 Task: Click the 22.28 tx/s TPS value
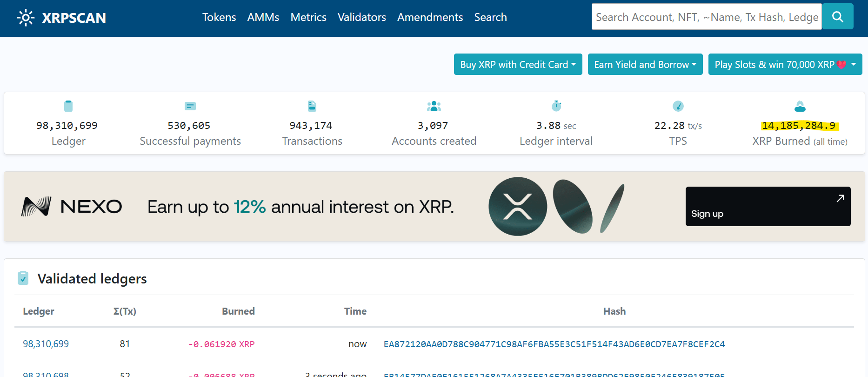pyautogui.click(x=678, y=126)
